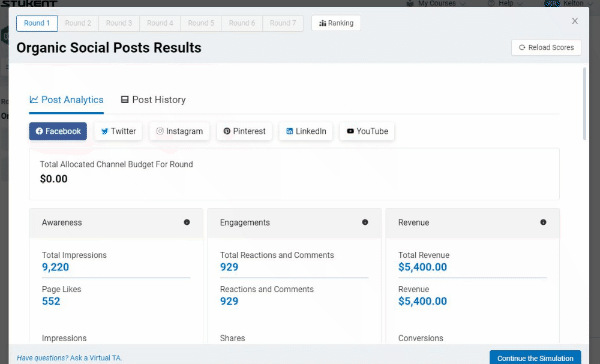
Task: Open the Awareness info icon
Action: pos(187,222)
